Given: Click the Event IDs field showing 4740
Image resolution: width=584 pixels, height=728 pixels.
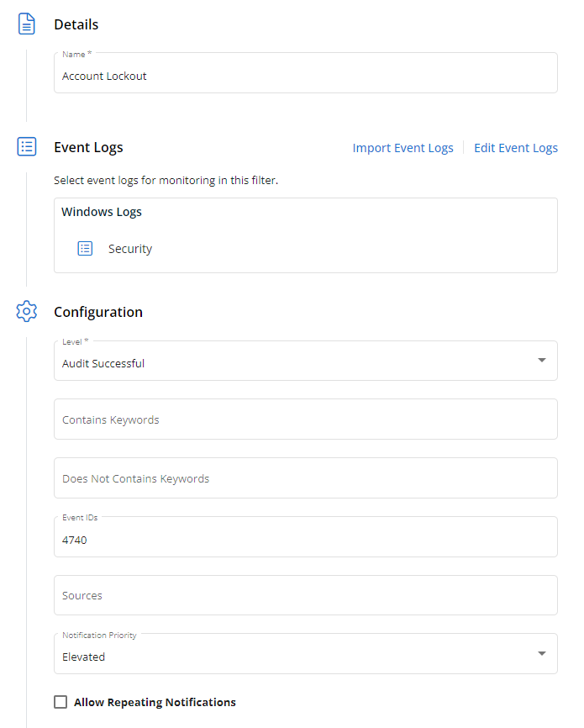Looking at the screenshot, I should point(305,539).
